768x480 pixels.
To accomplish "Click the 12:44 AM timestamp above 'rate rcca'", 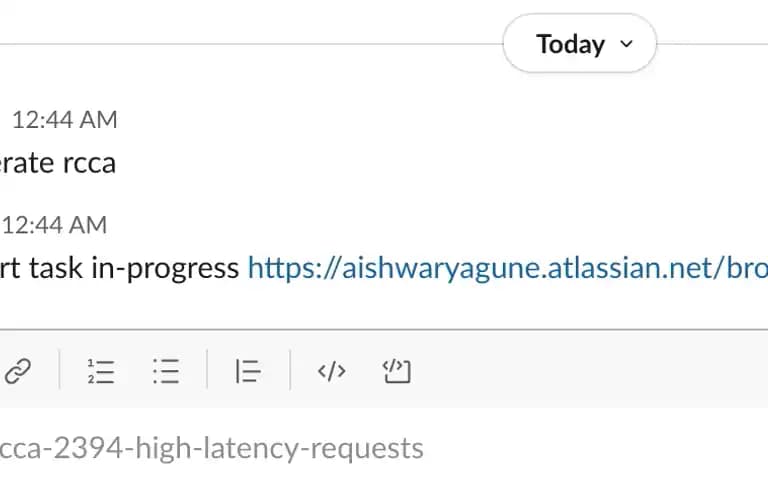I will [x=65, y=120].
